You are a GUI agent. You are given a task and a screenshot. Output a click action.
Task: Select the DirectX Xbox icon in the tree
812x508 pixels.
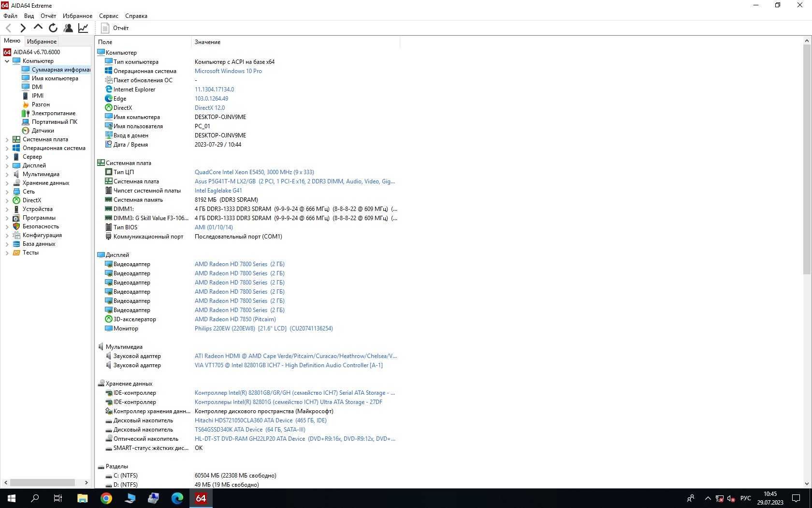[16, 200]
